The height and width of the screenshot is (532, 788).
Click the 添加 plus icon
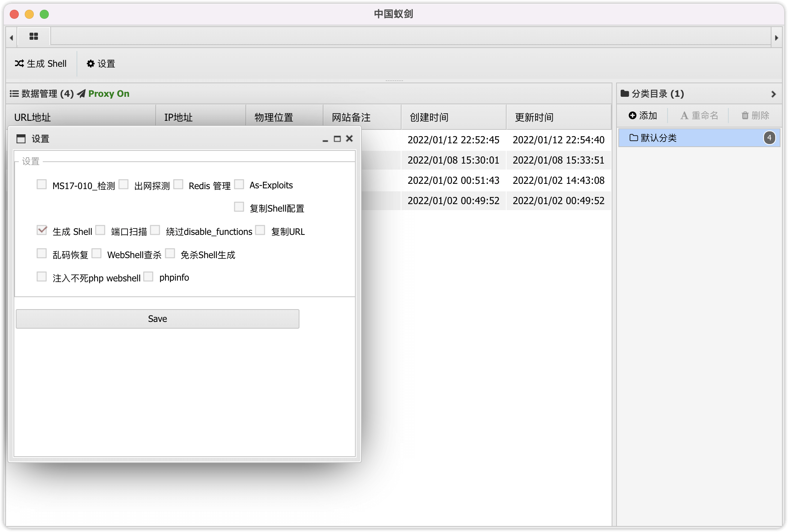coord(633,116)
